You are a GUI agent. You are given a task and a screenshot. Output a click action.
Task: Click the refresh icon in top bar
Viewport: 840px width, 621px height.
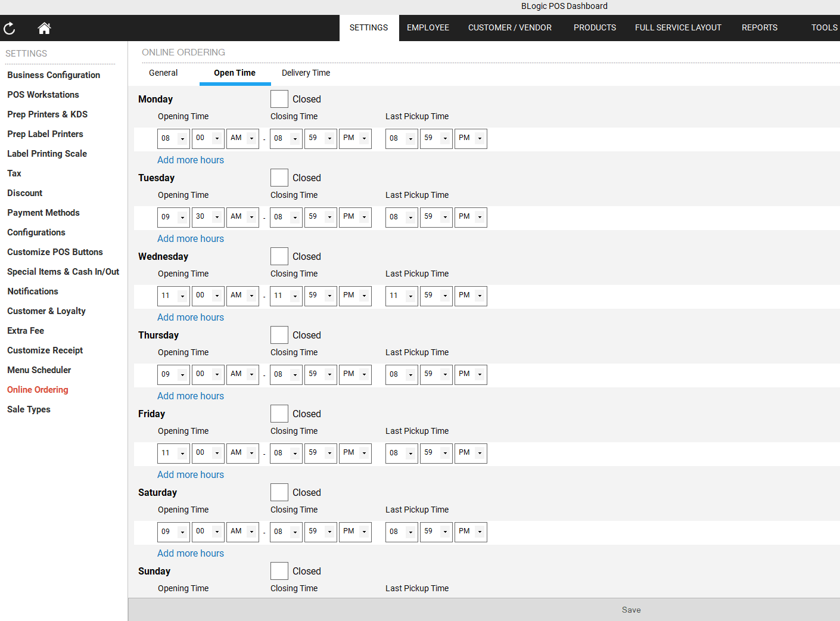point(10,28)
